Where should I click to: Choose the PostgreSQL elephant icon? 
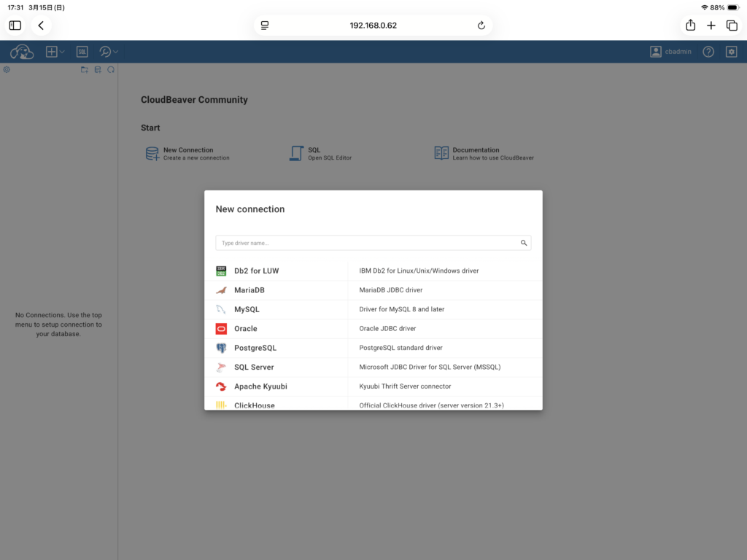[x=221, y=348]
